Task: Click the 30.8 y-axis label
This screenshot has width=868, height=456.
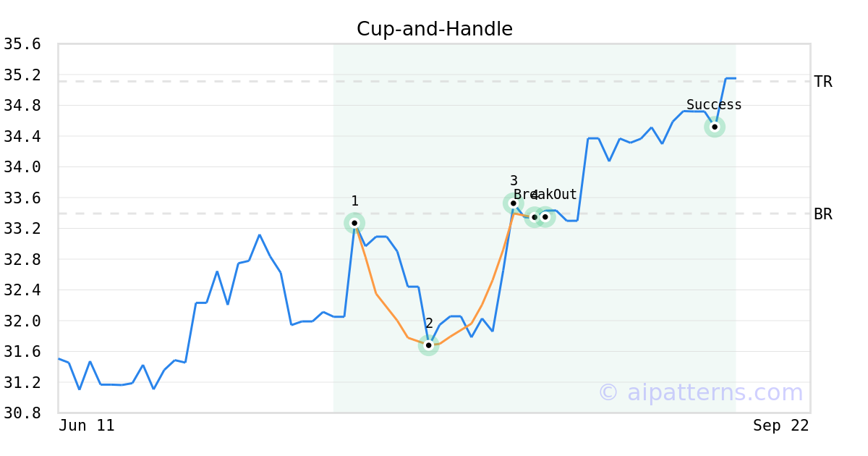Action: point(22,413)
